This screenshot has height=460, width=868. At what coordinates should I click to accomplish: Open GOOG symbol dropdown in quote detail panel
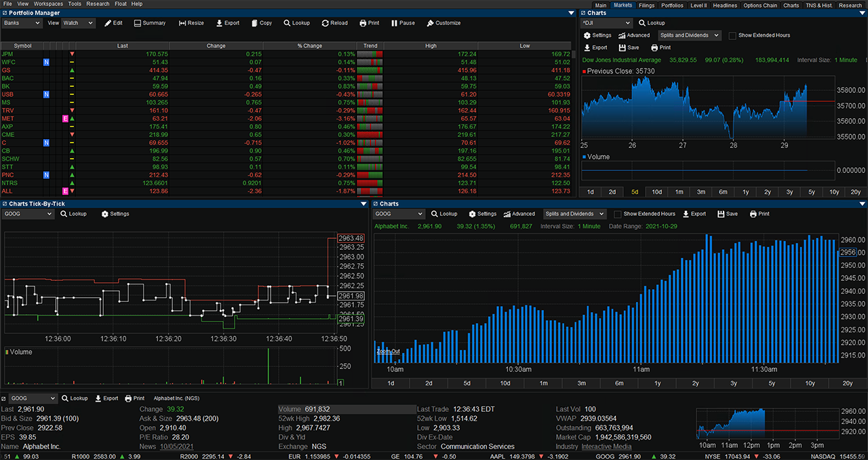click(x=33, y=398)
